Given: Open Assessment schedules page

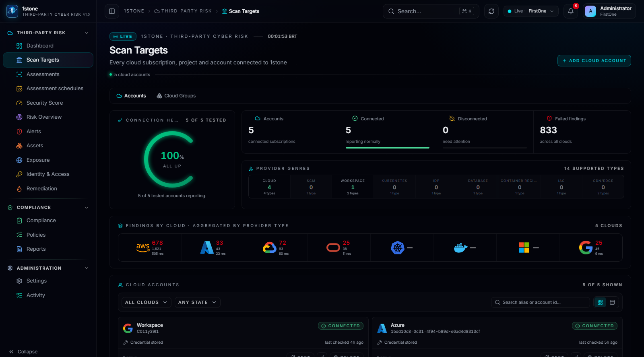Looking at the screenshot, I should click(48, 89).
